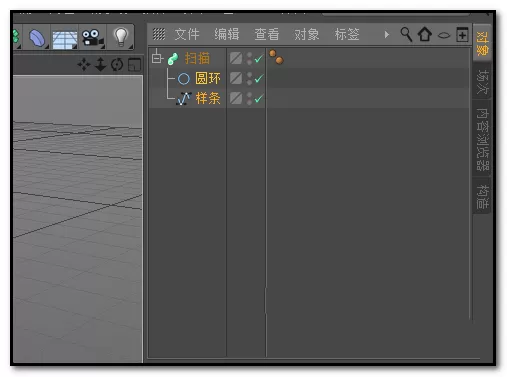Click the circle 圆环 spline icon
This screenshot has height=377, width=507.
point(184,79)
